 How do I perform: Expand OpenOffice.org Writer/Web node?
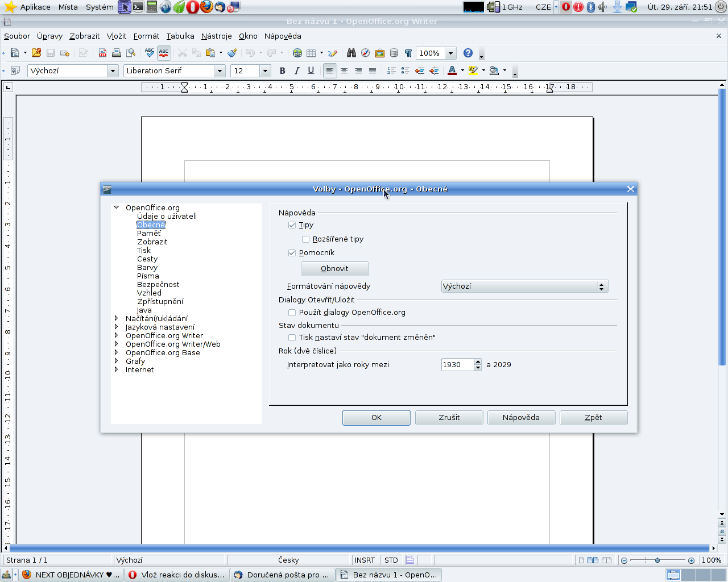click(117, 344)
